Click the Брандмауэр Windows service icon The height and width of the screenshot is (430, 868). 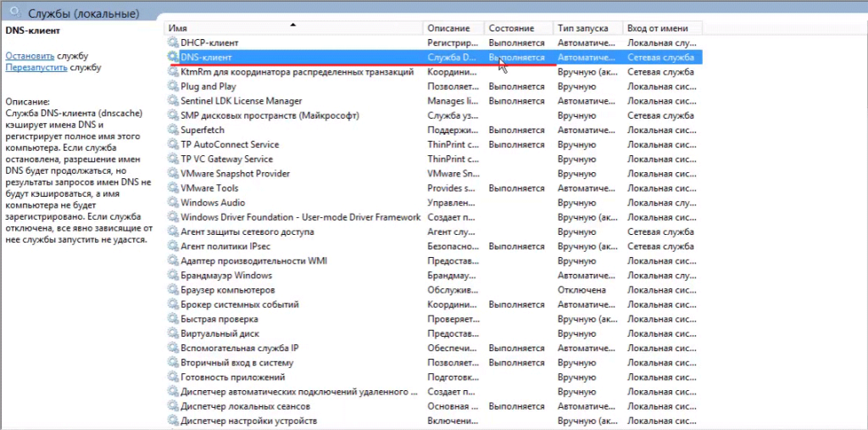click(x=174, y=276)
